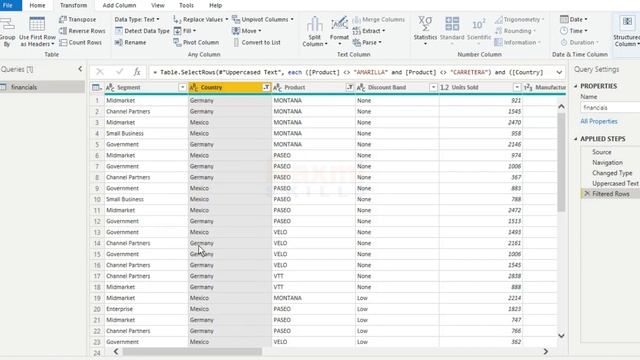Select the Navigation applied step
Viewport: 640px width, 360px height.
point(607,162)
